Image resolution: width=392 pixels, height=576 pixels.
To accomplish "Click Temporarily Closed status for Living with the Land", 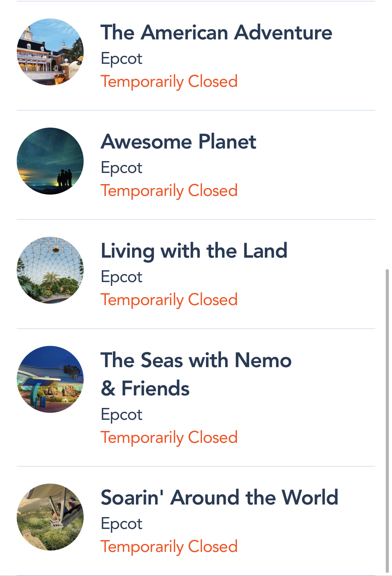I will (x=169, y=300).
